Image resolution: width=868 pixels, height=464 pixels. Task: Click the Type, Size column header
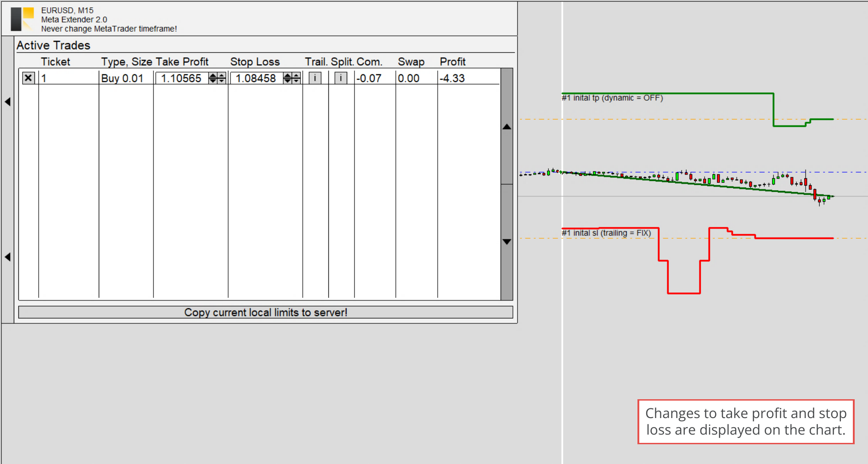click(x=127, y=62)
